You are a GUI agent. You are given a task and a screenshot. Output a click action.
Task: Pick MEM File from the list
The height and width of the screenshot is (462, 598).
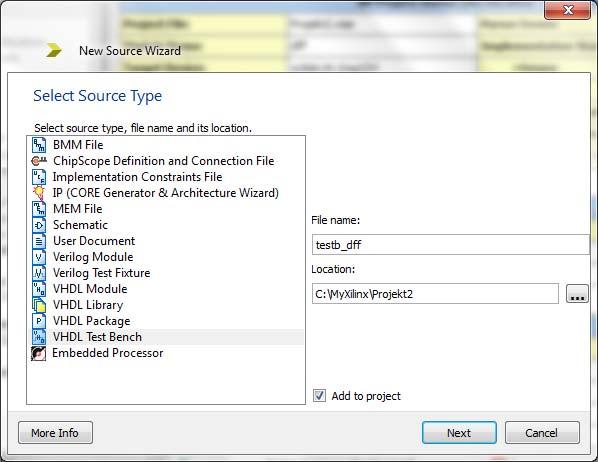(78, 209)
